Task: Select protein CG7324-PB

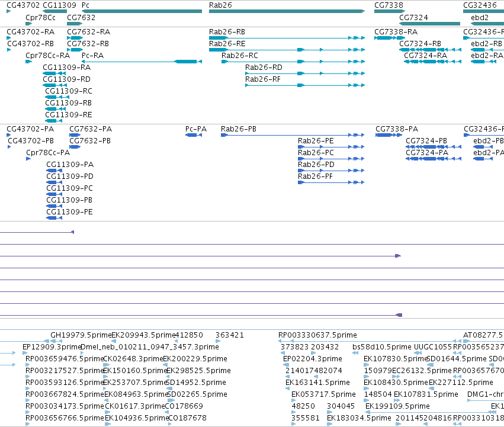Action: 434,147
